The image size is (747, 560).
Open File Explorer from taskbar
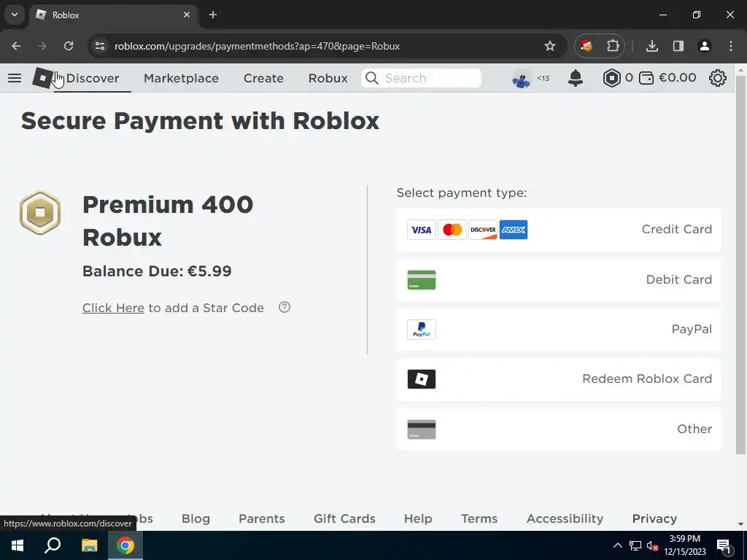pos(89,545)
